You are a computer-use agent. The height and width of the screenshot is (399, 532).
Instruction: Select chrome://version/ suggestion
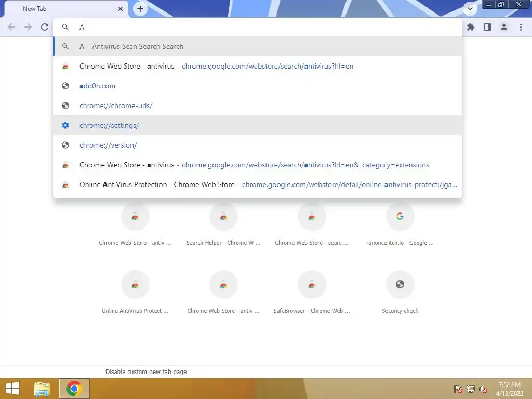[x=258, y=145]
